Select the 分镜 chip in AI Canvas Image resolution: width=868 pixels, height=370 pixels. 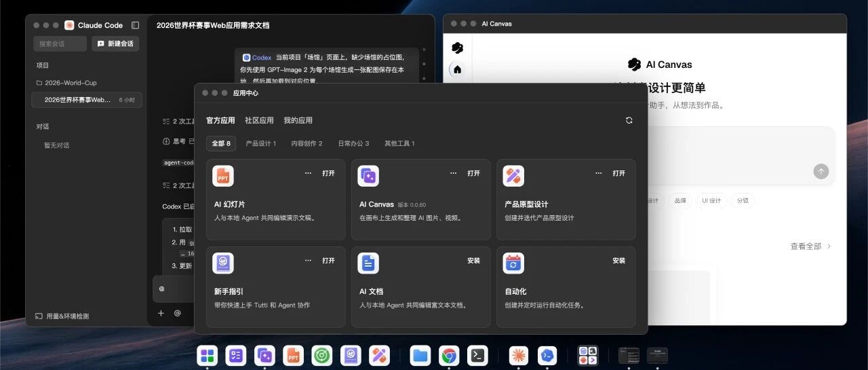743,201
